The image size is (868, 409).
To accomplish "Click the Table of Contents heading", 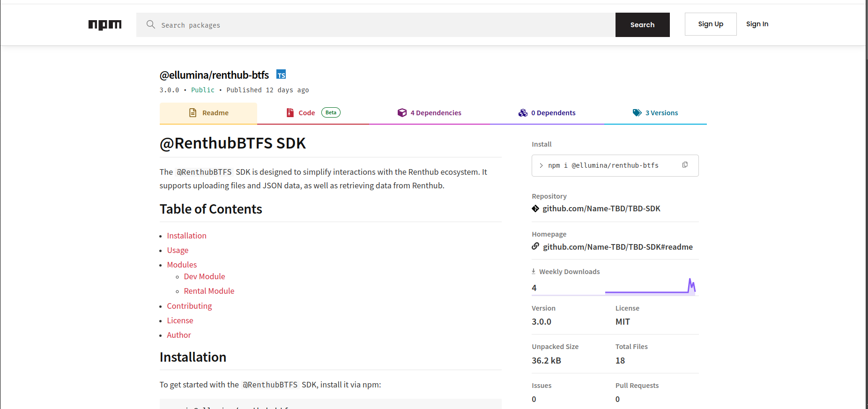I will tap(211, 209).
